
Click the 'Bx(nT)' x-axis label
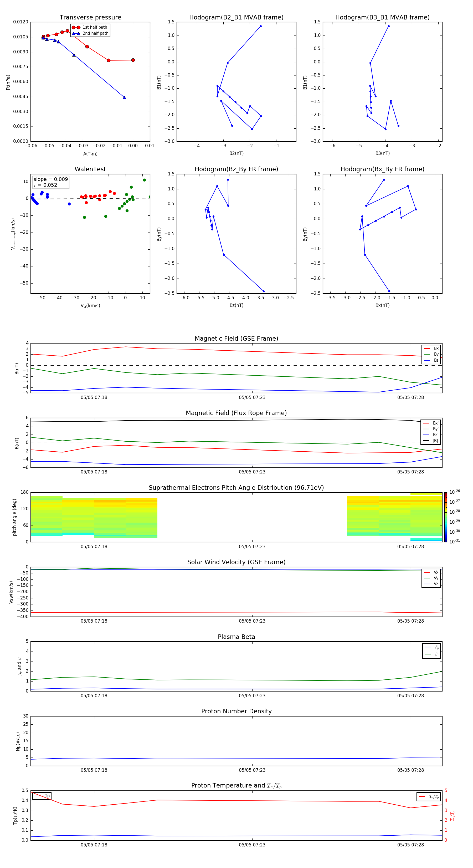[382, 305]
